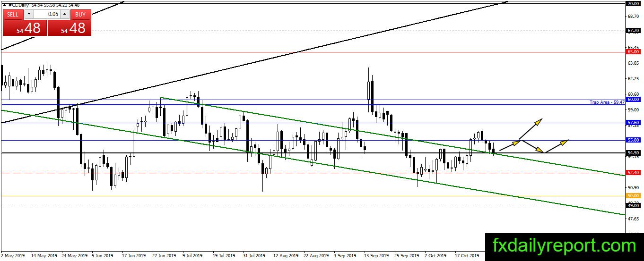Click the 65.00 red price label
Image resolution: width=644 pixels, height=261 pixels.
click(x=633, y=52)
